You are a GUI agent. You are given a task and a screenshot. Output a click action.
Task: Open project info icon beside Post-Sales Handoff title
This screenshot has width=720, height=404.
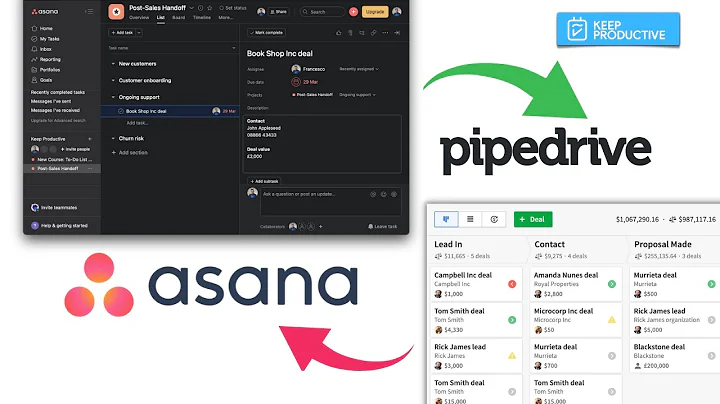tap(201, 8)
